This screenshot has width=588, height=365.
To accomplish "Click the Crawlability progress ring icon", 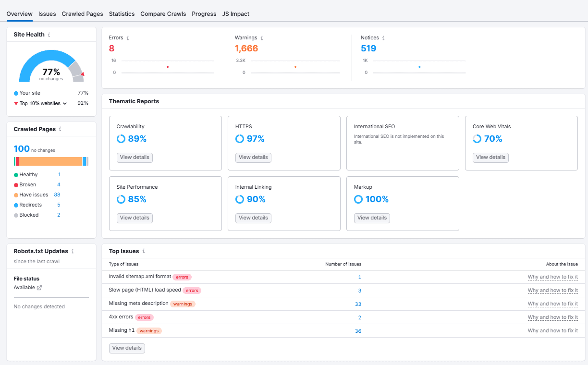I will tap(121, 139).
